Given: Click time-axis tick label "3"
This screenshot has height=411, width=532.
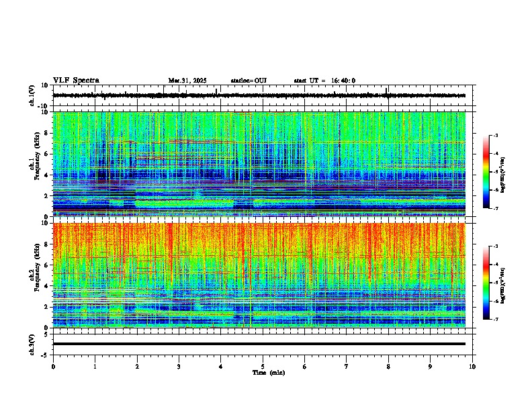Looking at the screenshot, I should pos(179,367).
